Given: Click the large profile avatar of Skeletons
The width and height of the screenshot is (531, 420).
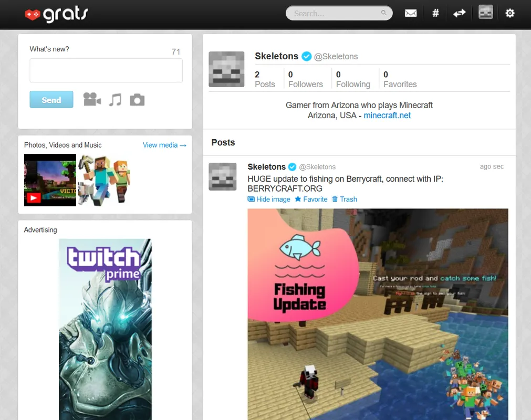Looking at the screenshot, I should point(226,69).
